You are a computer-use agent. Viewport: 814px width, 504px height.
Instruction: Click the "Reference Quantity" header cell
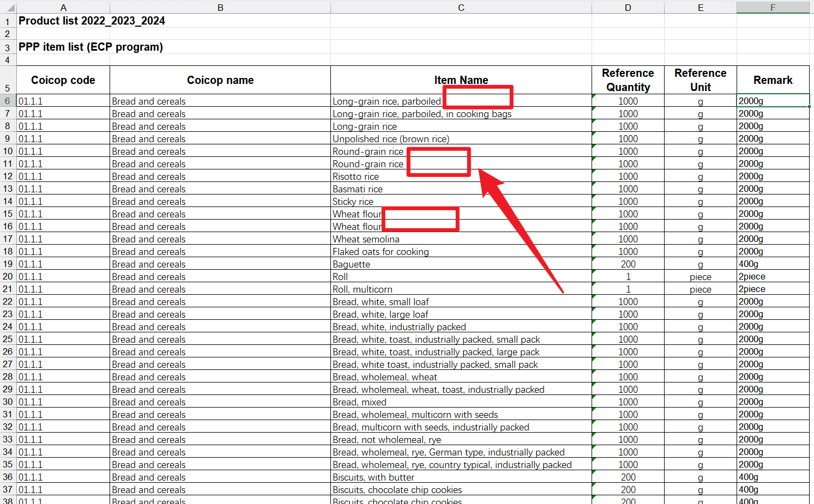pos(628,80)
